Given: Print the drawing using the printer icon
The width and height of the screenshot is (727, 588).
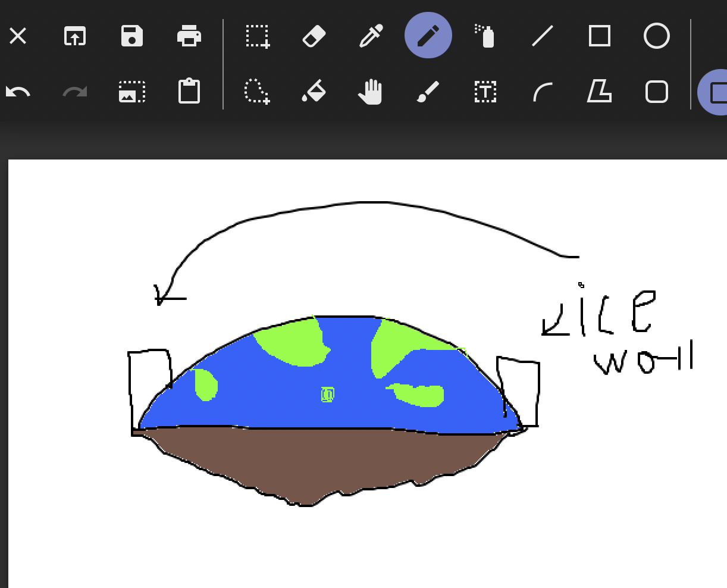Looking at the screenshot, I should [x=189, y=36].
